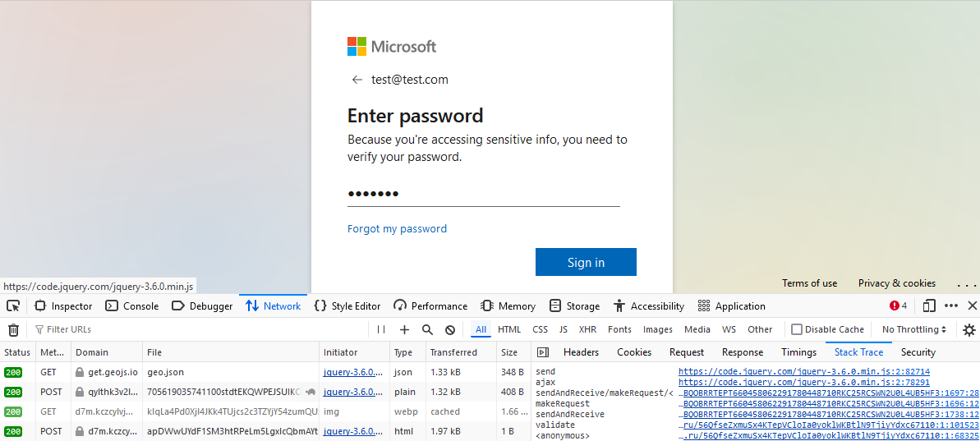Viewport: 980px width, 441px height.
Task: Open the Style Editor tab
Action: 347,306
